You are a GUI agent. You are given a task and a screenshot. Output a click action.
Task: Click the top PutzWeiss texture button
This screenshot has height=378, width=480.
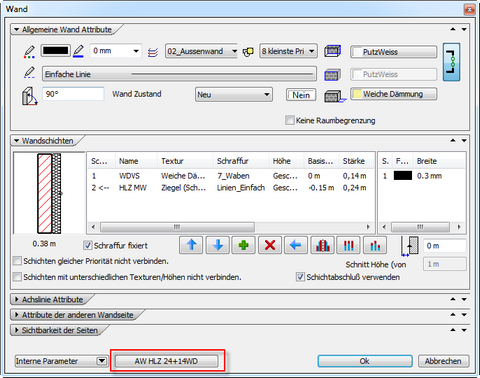(x=393, y=52)
